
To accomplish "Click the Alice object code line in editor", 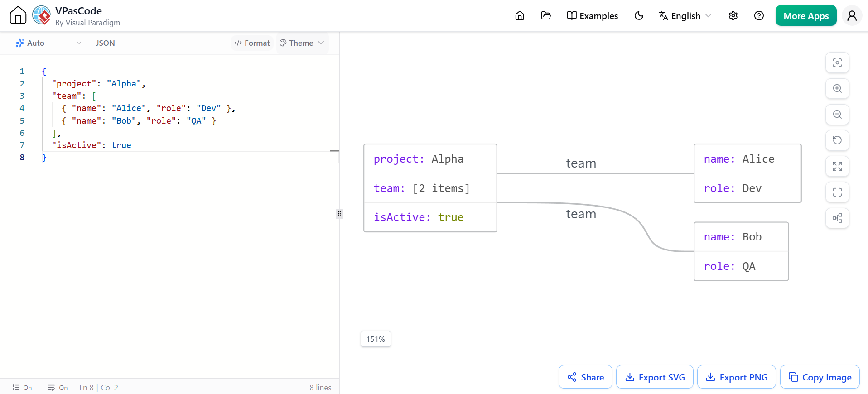I will point(148,108).
